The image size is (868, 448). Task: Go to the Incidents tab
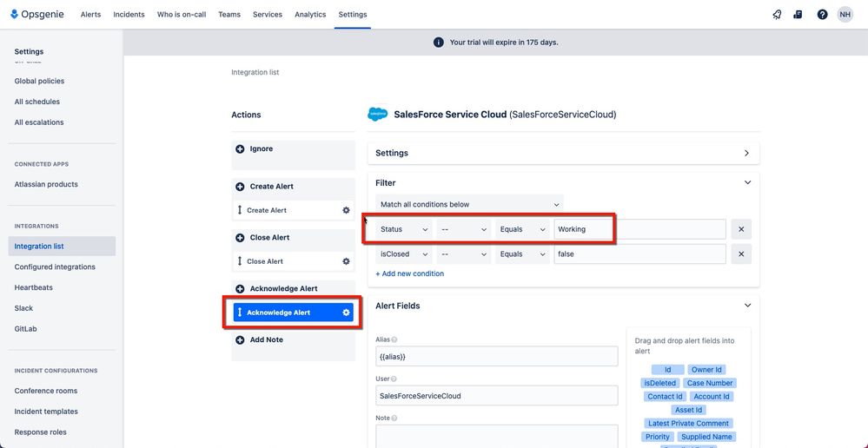click(x=129, y=15)
